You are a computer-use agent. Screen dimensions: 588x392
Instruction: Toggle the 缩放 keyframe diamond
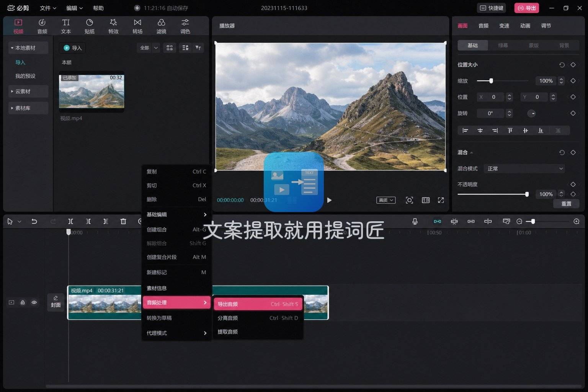(x=573, y=81)
